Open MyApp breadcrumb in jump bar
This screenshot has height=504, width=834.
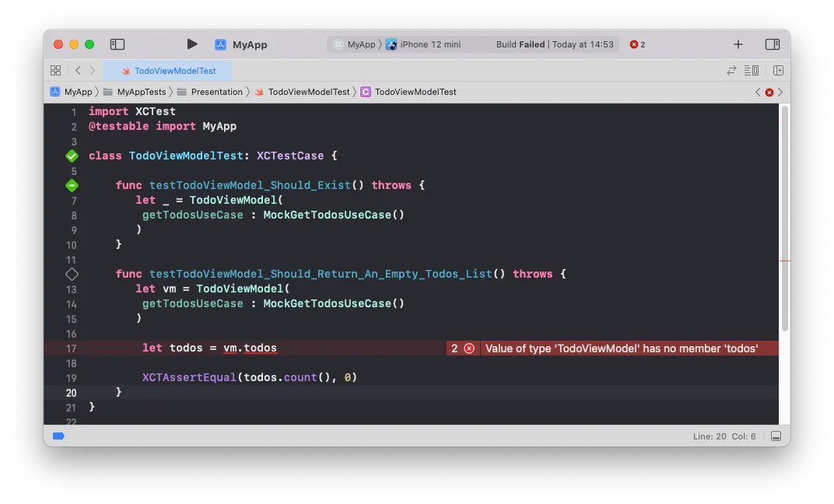coord(72,92)
